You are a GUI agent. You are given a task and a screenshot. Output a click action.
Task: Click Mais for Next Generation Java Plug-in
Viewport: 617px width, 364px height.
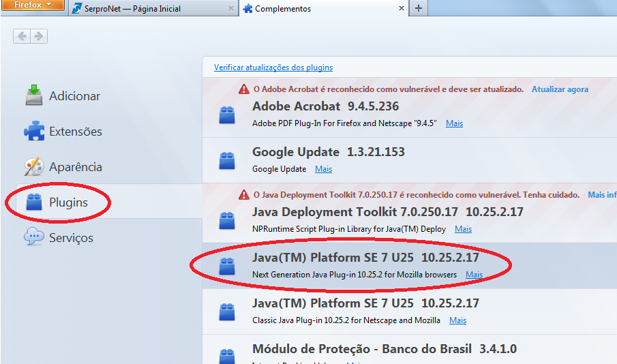474,275
